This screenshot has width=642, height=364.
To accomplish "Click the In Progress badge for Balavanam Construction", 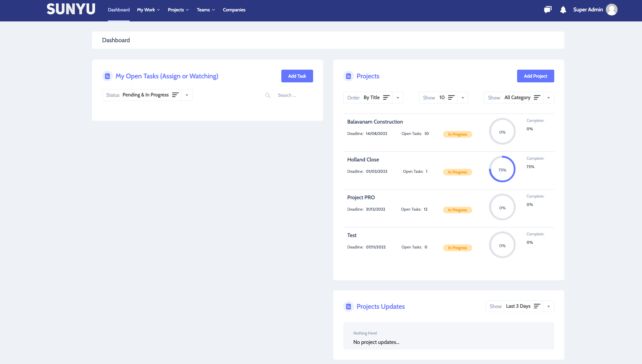I will (x=457, y=134).
